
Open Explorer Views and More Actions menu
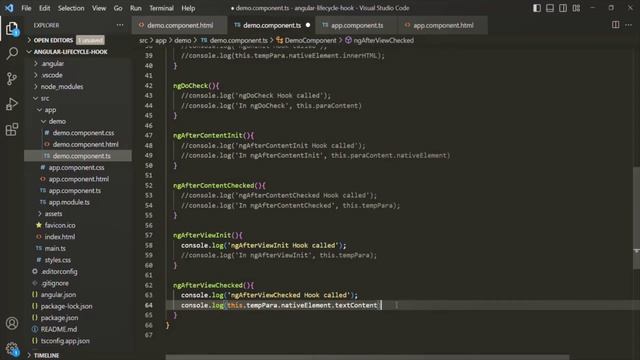click(120, 25)
